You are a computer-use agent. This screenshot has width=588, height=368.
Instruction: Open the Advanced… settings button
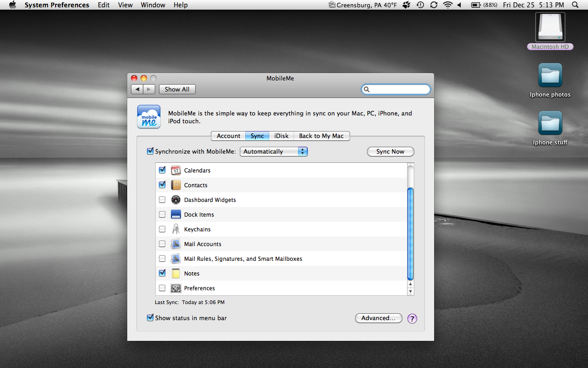[x=379, y=318]
